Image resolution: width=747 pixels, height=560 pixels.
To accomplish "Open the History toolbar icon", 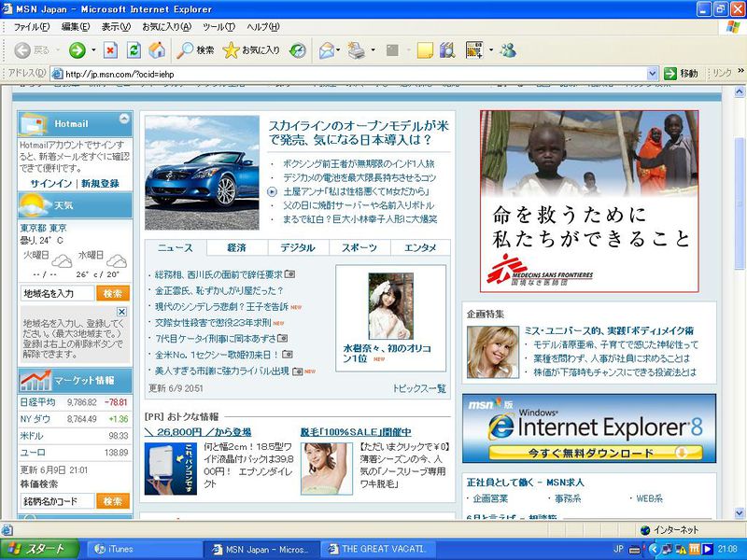I will coord(297,50).
